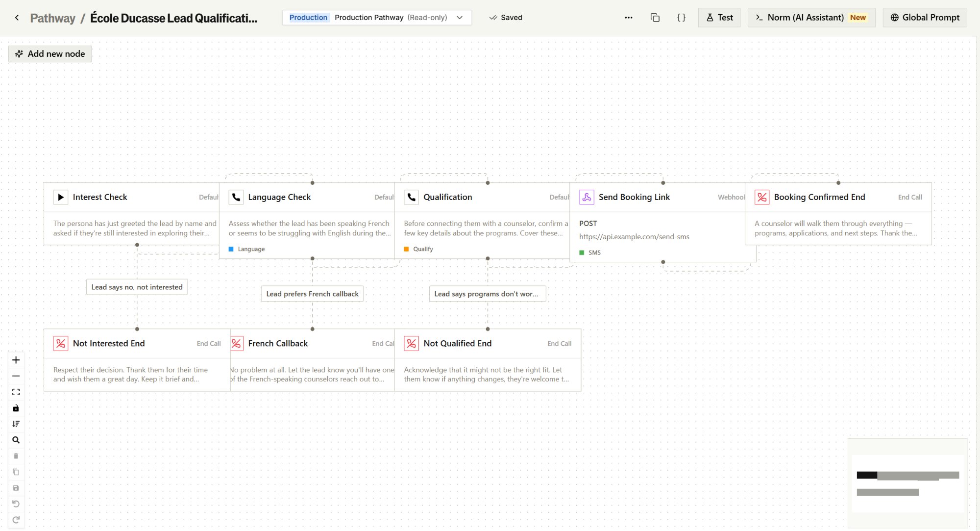Save the pathway using the save icon
Viewport: 980px width, 531px height.
(16, 487)
